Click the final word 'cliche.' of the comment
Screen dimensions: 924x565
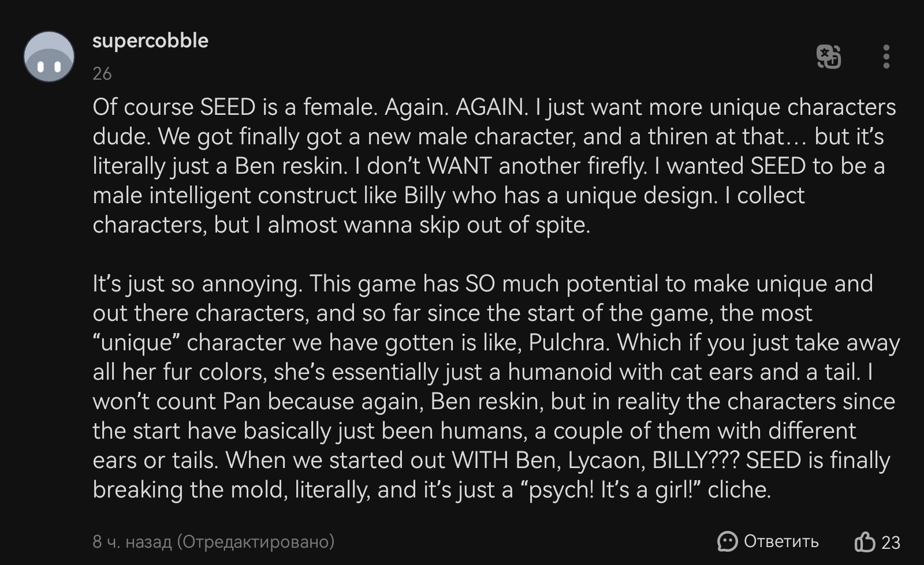click(x=739, y=489)
